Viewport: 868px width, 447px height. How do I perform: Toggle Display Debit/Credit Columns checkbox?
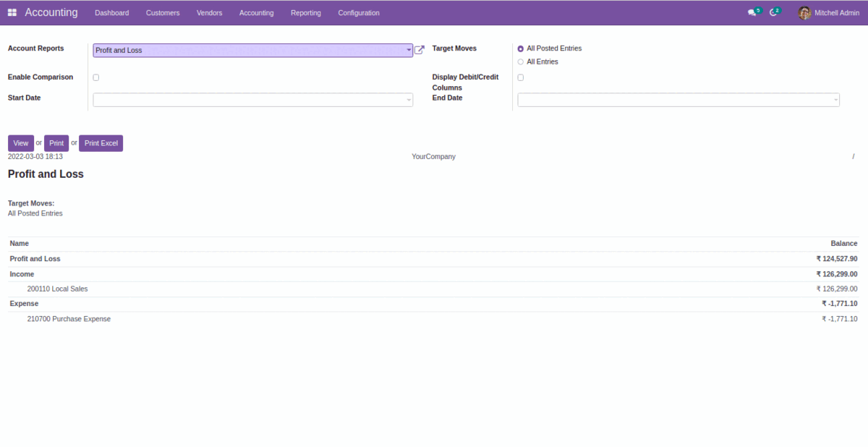(521, 77)
